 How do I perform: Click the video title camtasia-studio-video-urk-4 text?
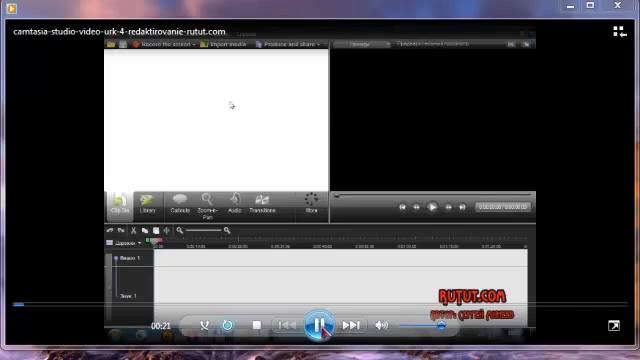(x=119, y=32)
